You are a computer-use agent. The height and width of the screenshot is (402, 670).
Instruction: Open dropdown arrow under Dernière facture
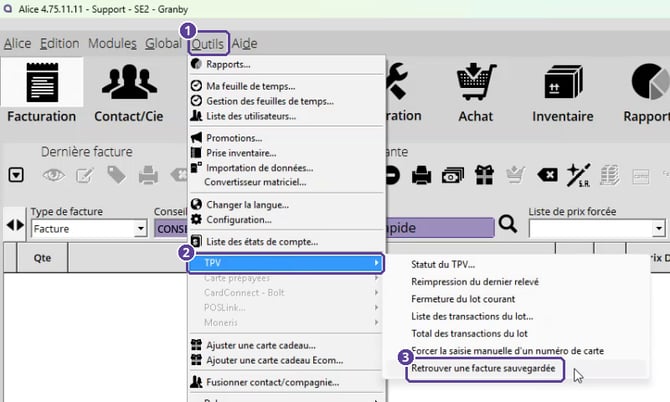[x=16, y=175]
